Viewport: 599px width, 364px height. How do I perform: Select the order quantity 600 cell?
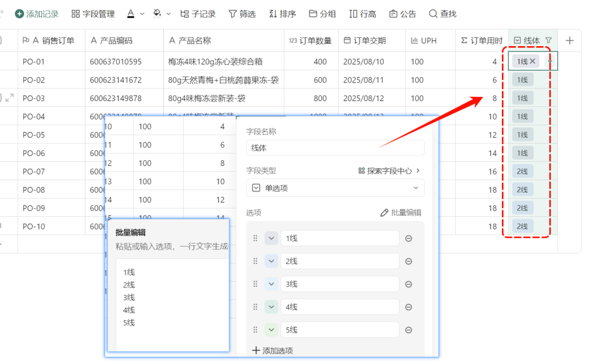pos(311,79)
